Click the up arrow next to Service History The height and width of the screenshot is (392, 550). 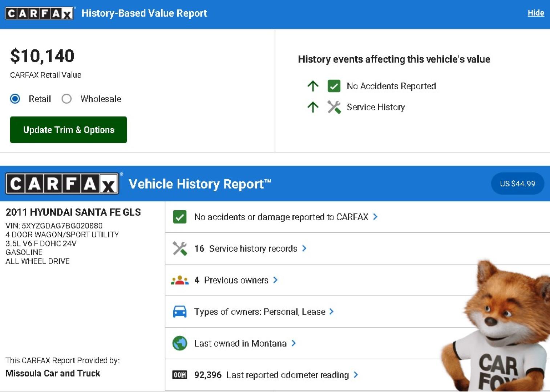click(x=313, y=107)
